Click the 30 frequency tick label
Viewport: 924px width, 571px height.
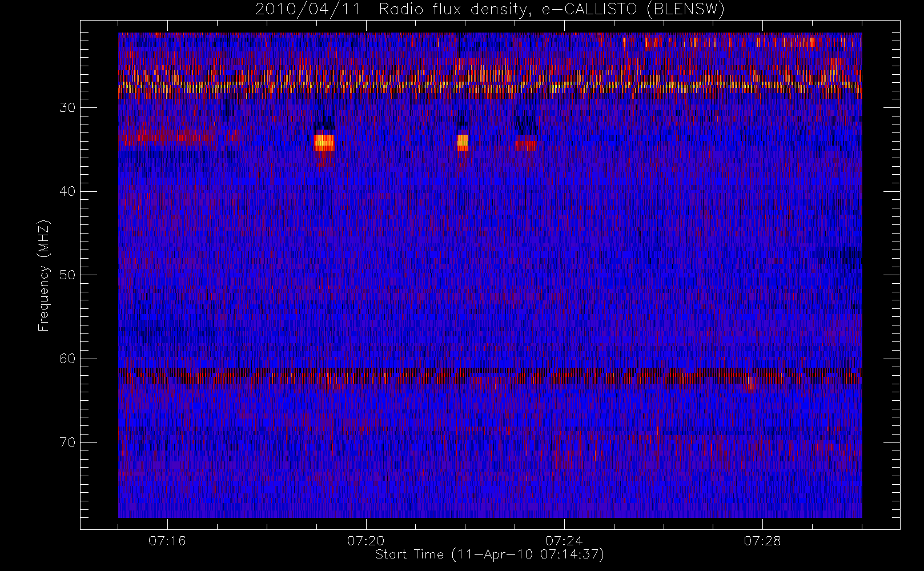[x=67, y=107]
